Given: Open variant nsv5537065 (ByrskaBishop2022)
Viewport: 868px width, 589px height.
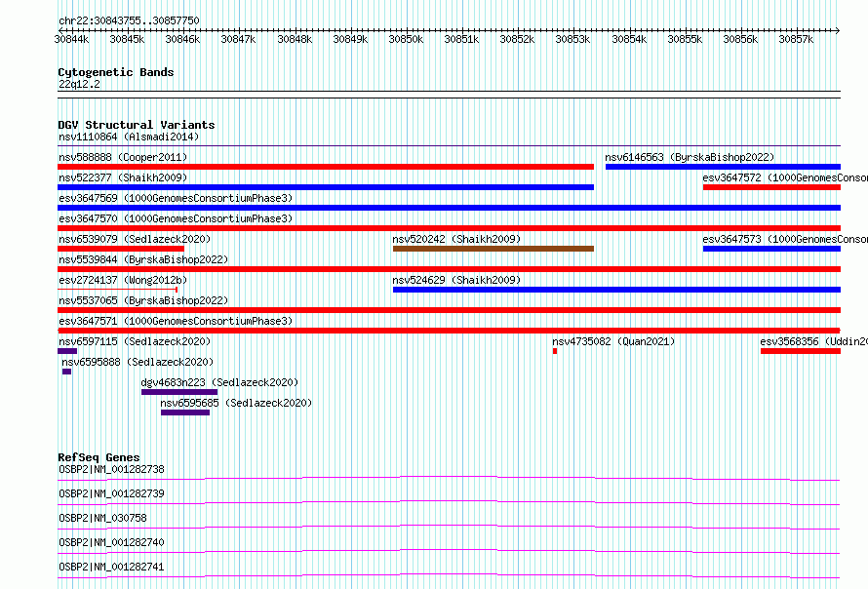Looking at the screenshot, I should click(x=143, y=300).
